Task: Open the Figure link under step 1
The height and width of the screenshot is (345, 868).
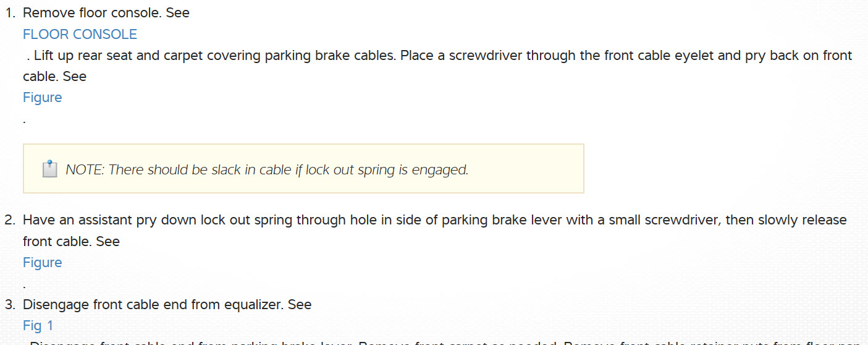Action: tap(43, 98)
